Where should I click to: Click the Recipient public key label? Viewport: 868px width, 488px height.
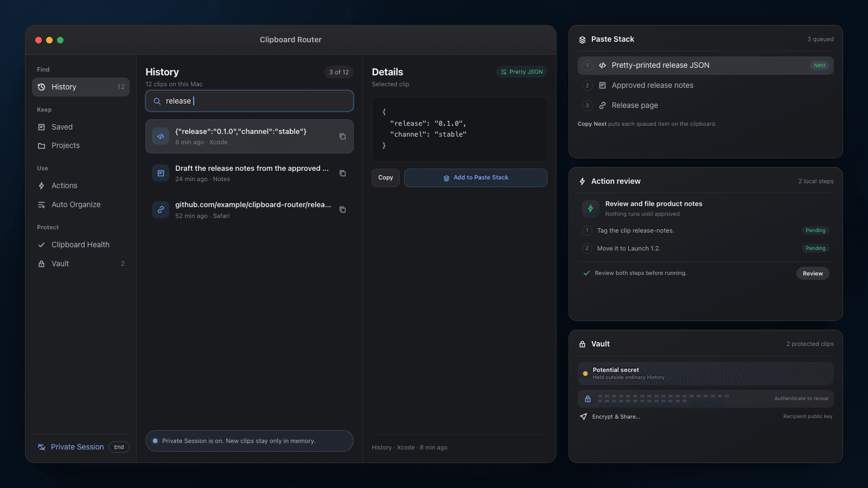pos(808,416)
